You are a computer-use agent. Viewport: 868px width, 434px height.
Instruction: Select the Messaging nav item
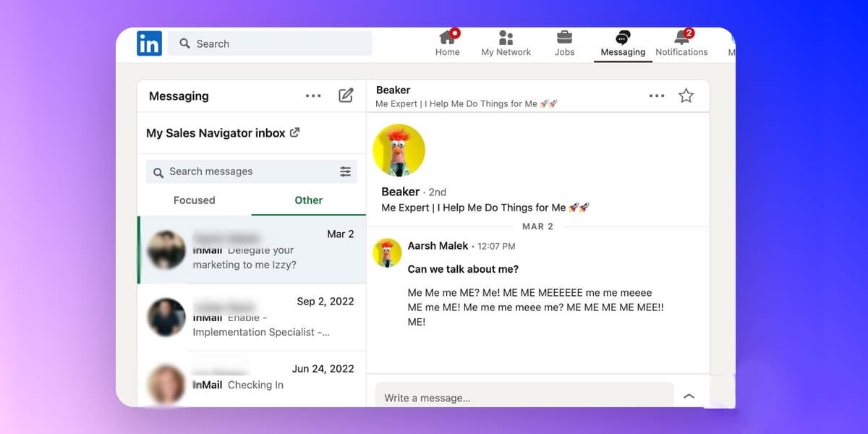623,43
